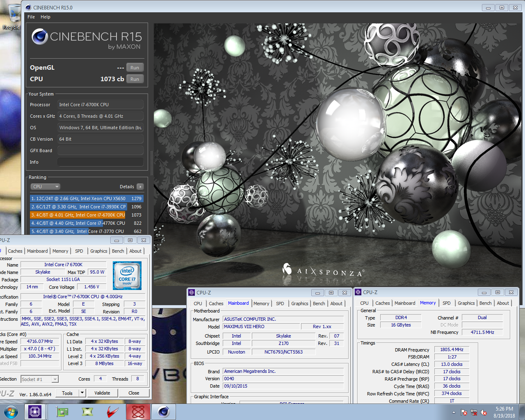Select the i7-4770K ranking row
Viewport: 525px width, 420px height.
click(x=87, y=223)
